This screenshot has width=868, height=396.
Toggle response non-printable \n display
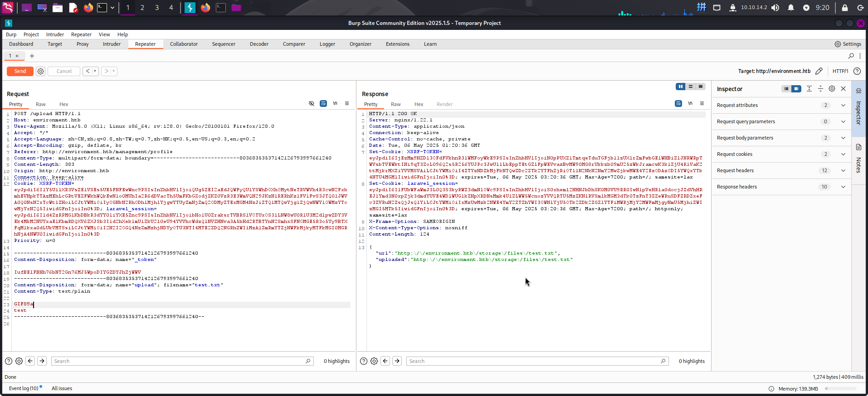click(x=690, y=103)
